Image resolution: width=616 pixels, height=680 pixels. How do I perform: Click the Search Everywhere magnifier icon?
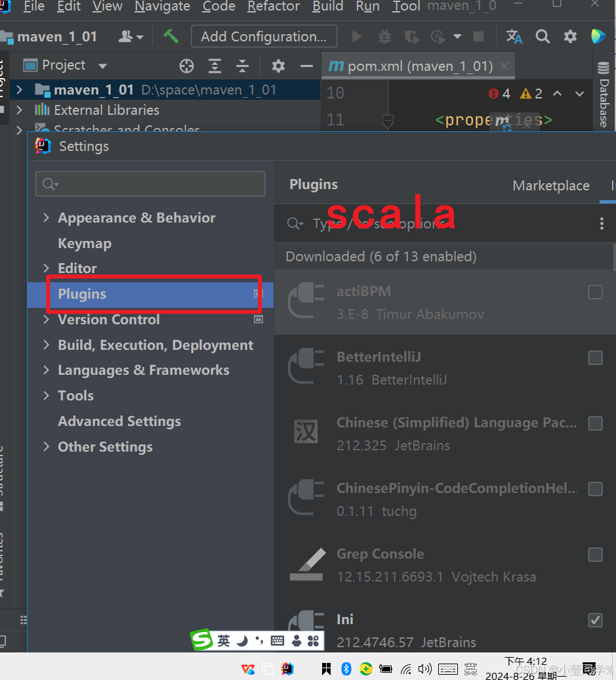pos(542,36)
